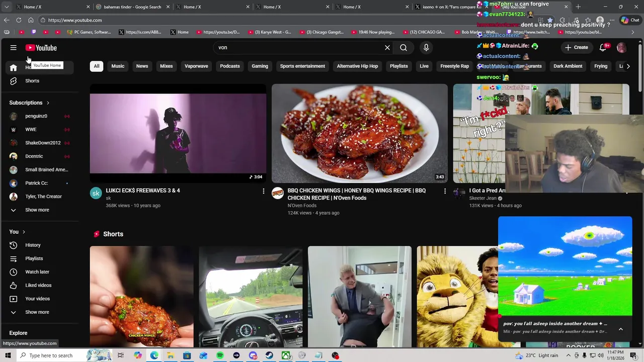Screen dimensions: 644x362
Task: Open a new browser tab
Action: click(578, 7)
